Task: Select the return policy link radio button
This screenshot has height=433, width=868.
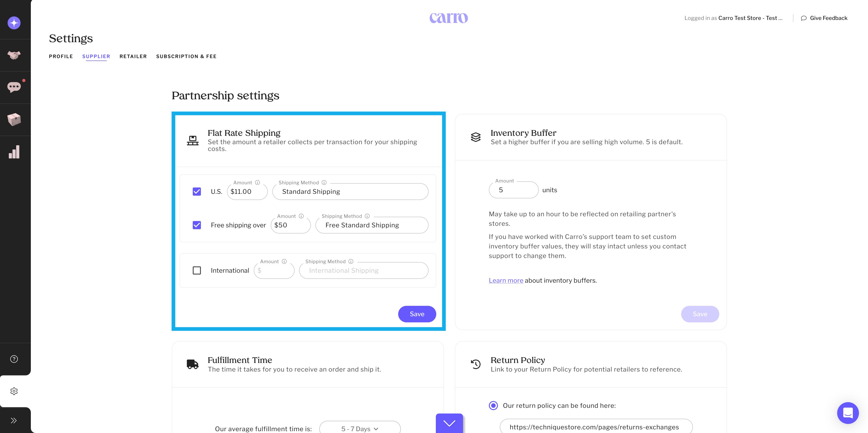Action: [493, 405]
